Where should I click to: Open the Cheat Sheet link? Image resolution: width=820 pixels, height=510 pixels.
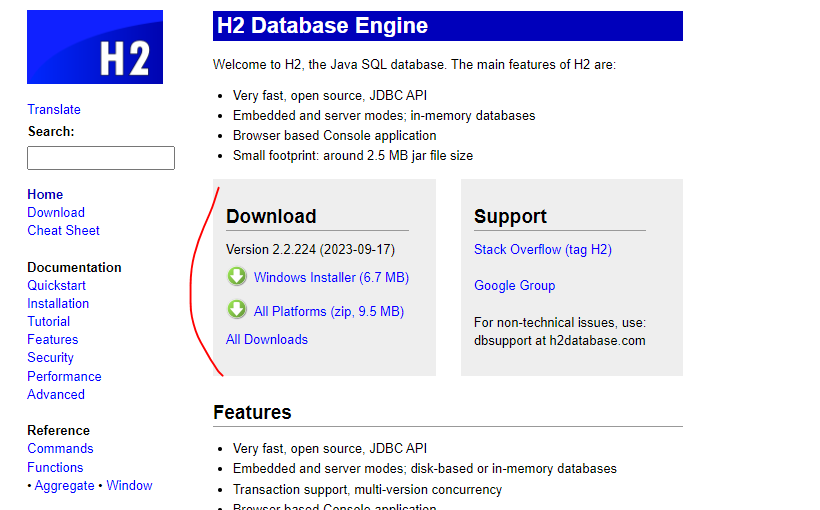(63, 231)
